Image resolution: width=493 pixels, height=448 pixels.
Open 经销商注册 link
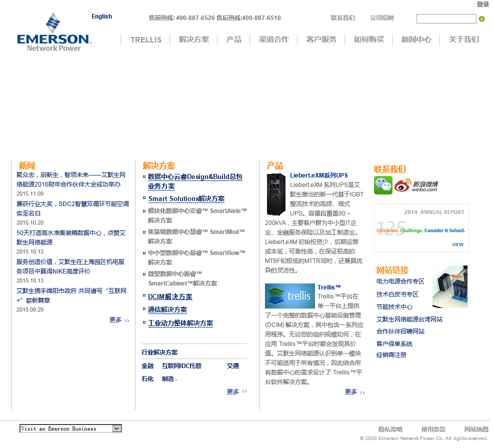391,355
